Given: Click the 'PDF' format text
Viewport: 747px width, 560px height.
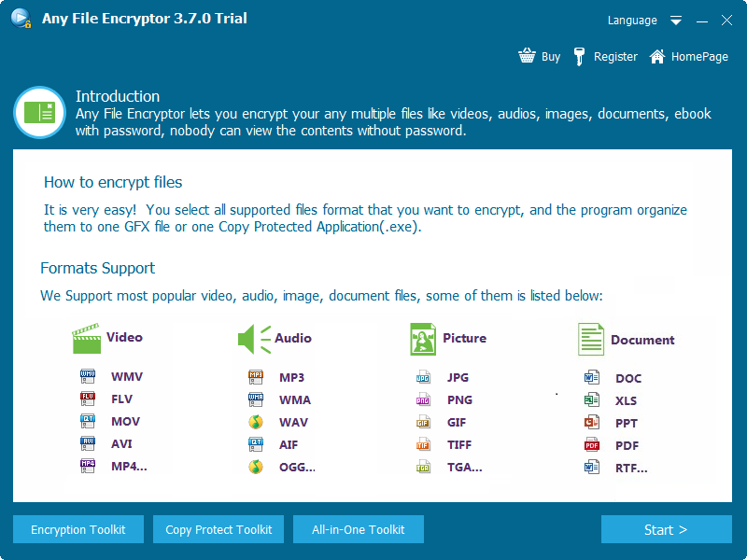Looking at the screenshot, I should (x=627, y=446).
